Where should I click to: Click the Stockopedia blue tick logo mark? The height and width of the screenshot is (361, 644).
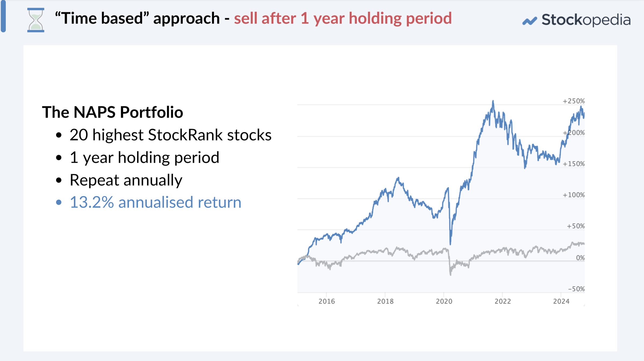(529, 21)
